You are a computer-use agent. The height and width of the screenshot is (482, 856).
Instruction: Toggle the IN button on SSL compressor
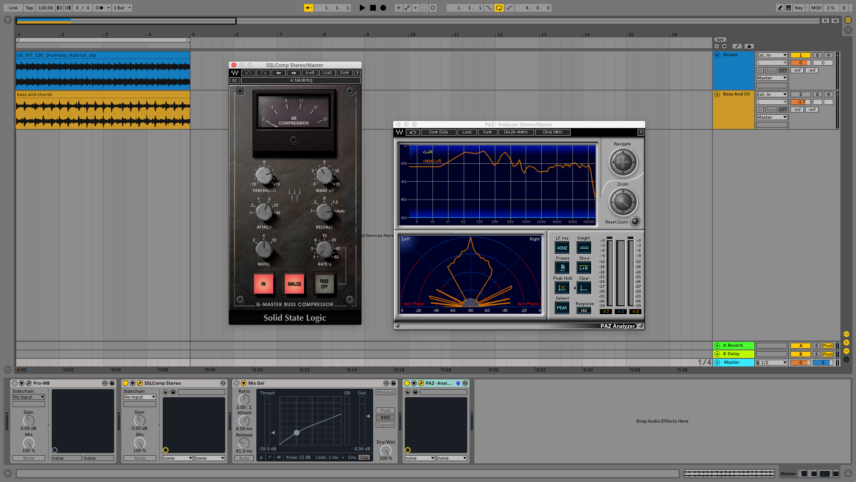coord(263,284)
